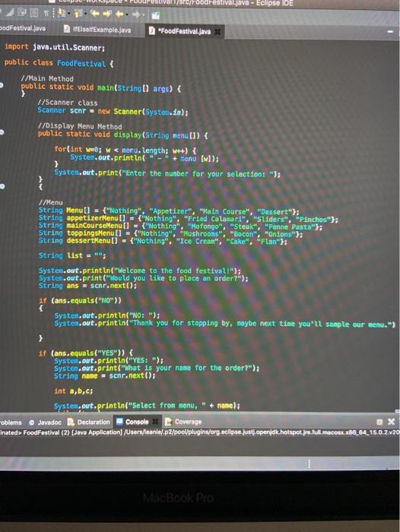Open the Back history dropdown arrow
The width and height of the screenshot is (400, 532).
127,14
